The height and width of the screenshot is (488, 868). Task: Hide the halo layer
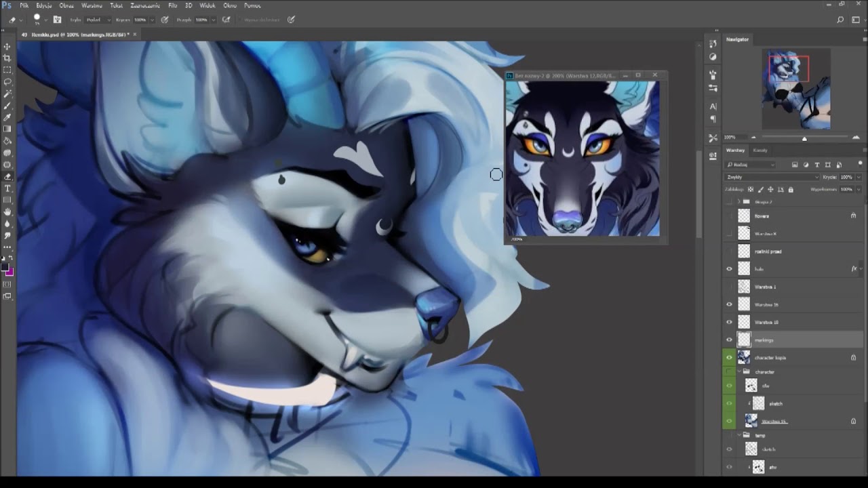tap(730, 269)
